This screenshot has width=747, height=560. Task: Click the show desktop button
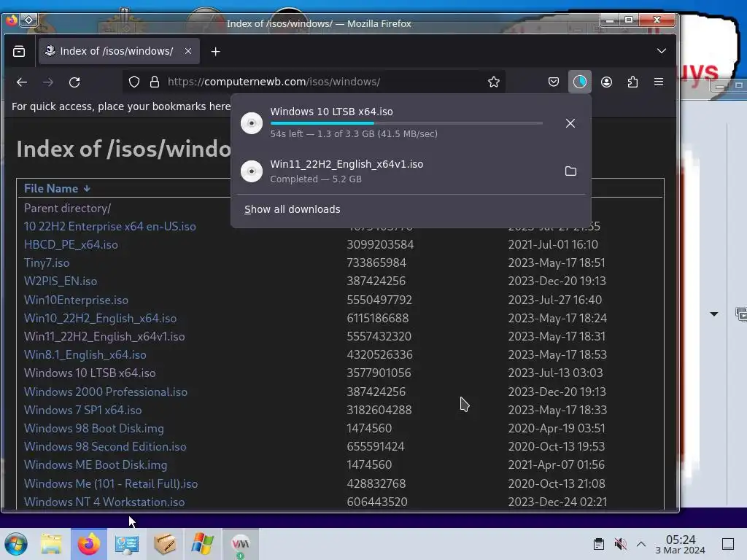pyautogui.click(x=728, y=544)
